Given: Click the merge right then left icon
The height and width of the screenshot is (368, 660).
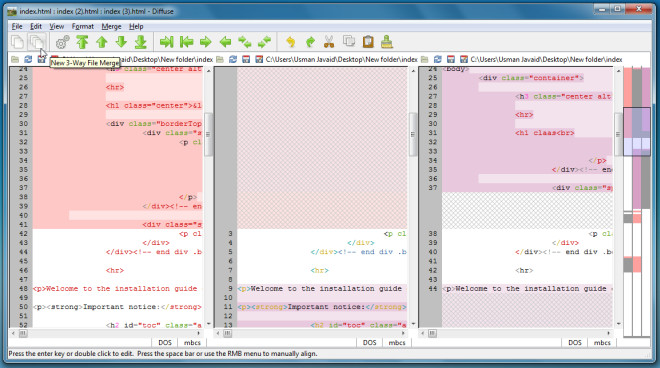Looking at the screenshot, I should (264, 42).
